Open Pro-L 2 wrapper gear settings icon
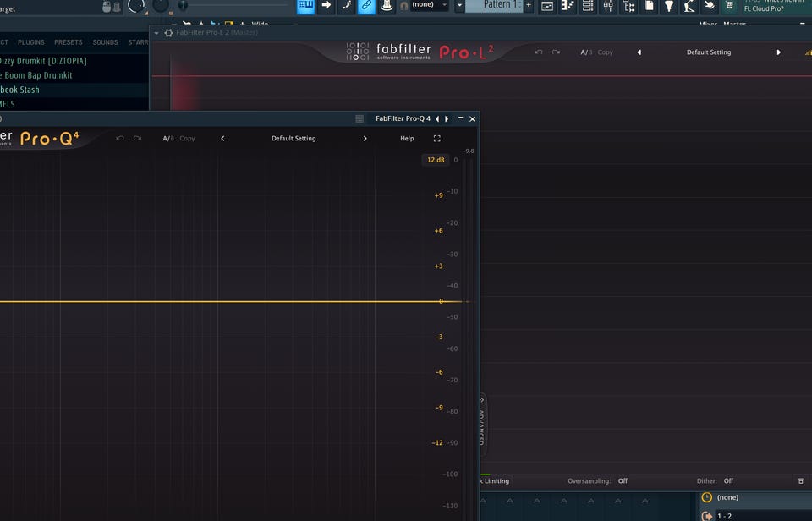Screen dimensions: 812x521 (x=168, y=33)
